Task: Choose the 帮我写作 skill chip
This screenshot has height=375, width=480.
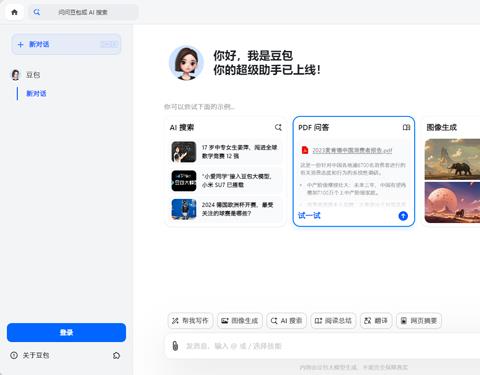Action: point(190,321)
